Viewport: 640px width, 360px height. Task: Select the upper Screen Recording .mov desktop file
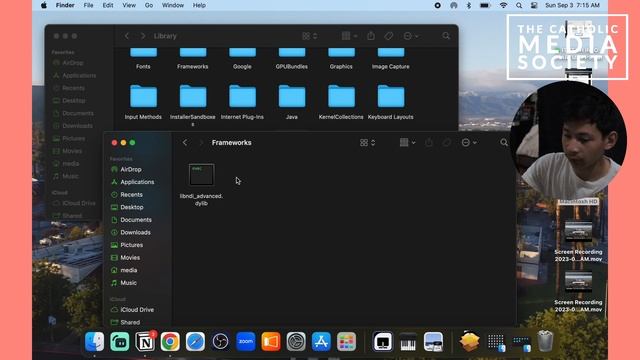click(578, 241)
